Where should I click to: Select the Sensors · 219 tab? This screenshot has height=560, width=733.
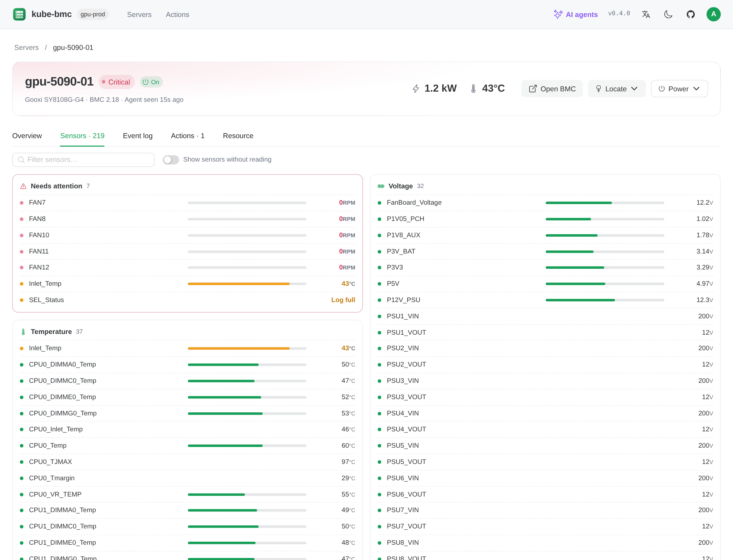tap(82, 136)
